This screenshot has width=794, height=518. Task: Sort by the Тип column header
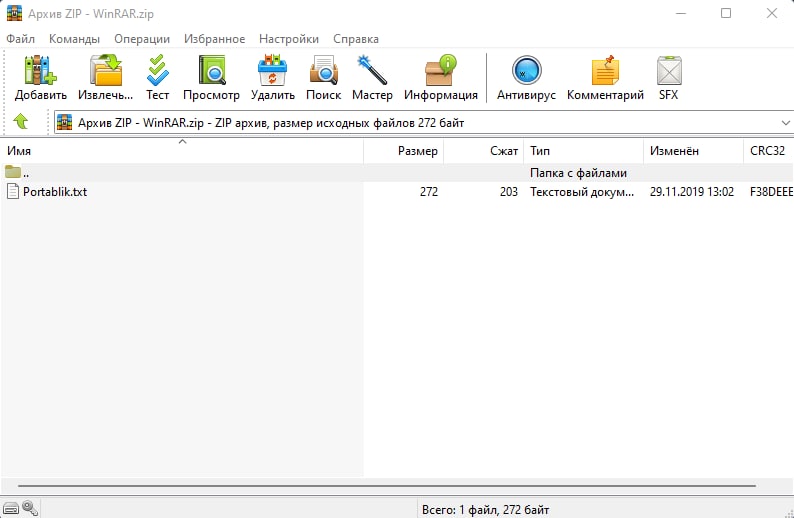583,151
